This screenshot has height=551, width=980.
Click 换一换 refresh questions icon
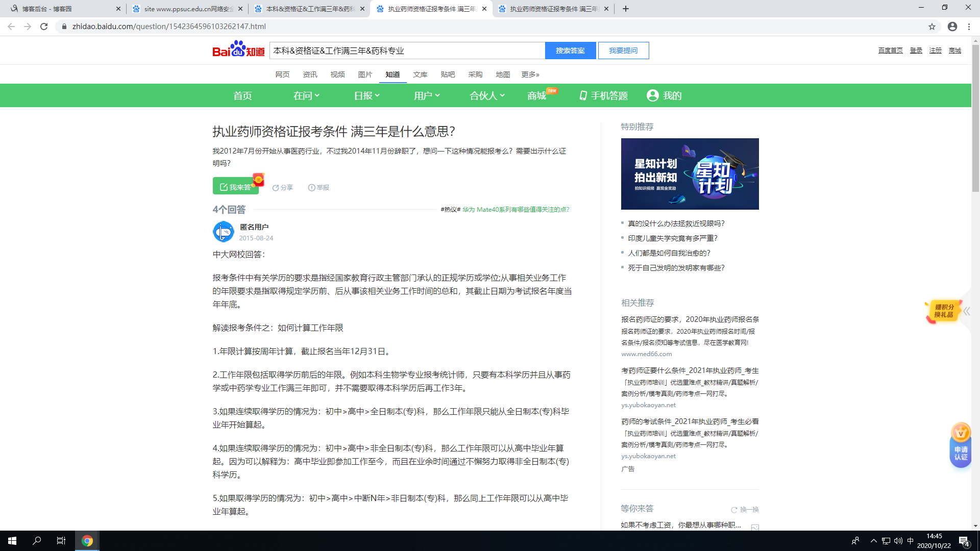734,510
